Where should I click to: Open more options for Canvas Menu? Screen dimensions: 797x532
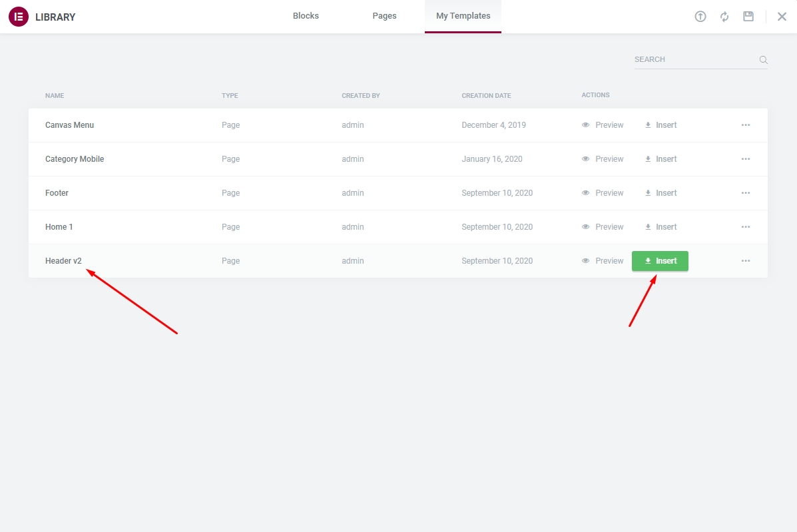pyautogui.click(x=746, y=125)
